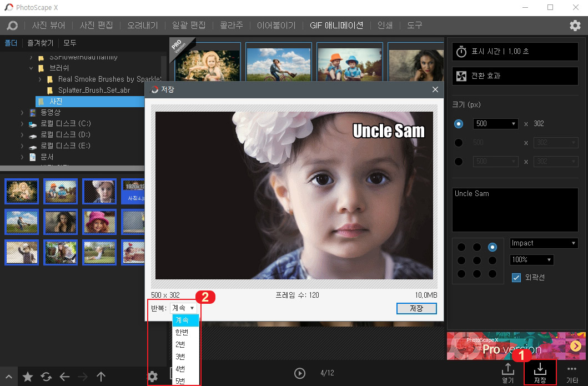Select the first size radio button (500 x 302)

[x=458, y=124]
